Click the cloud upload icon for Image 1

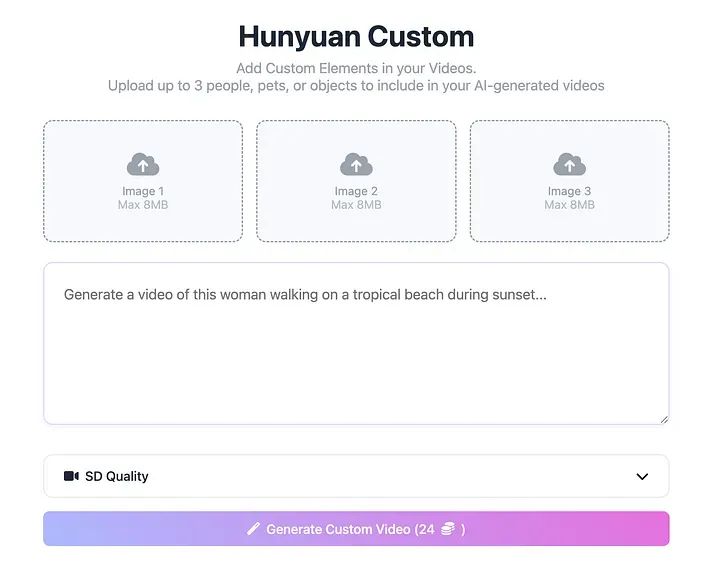tap(143, 164)
